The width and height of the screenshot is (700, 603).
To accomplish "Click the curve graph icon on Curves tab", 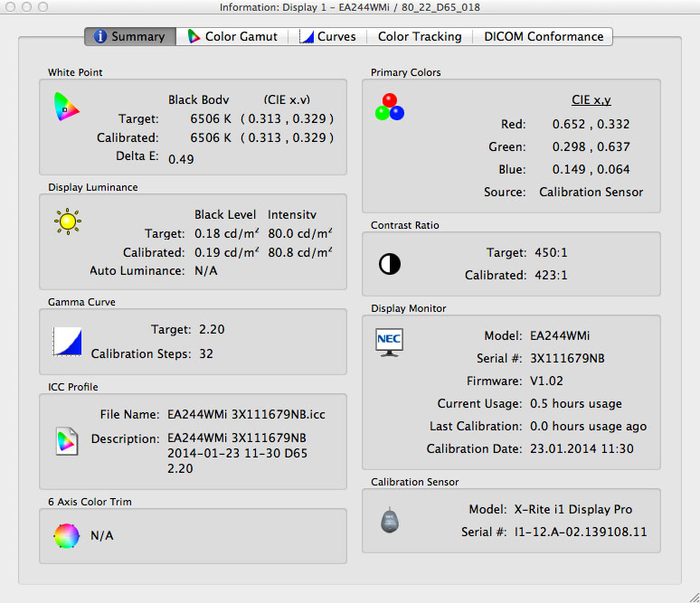I will [307, 36].
